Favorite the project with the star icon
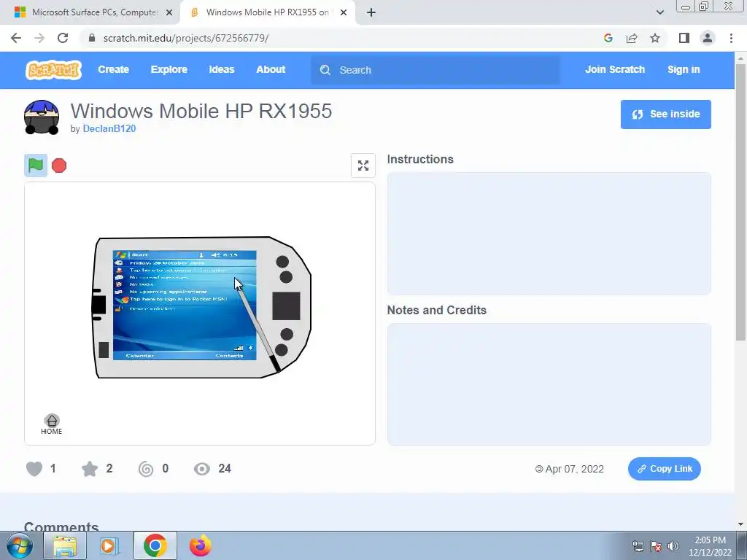747x560 pixels. click(x=90, y=469)
